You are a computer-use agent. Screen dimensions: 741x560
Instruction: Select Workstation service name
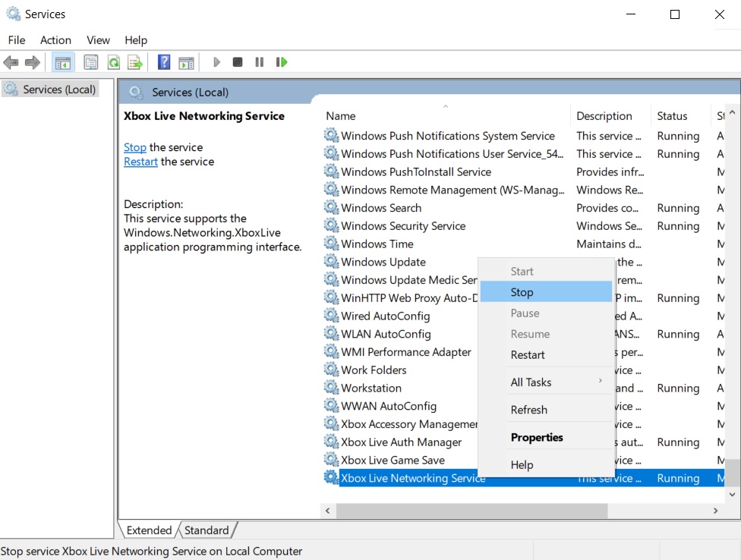[x=371, y=388]
